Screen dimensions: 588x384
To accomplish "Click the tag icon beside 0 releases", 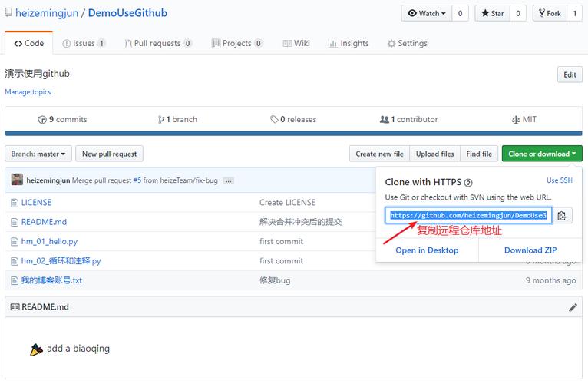I will coord(274,119).
